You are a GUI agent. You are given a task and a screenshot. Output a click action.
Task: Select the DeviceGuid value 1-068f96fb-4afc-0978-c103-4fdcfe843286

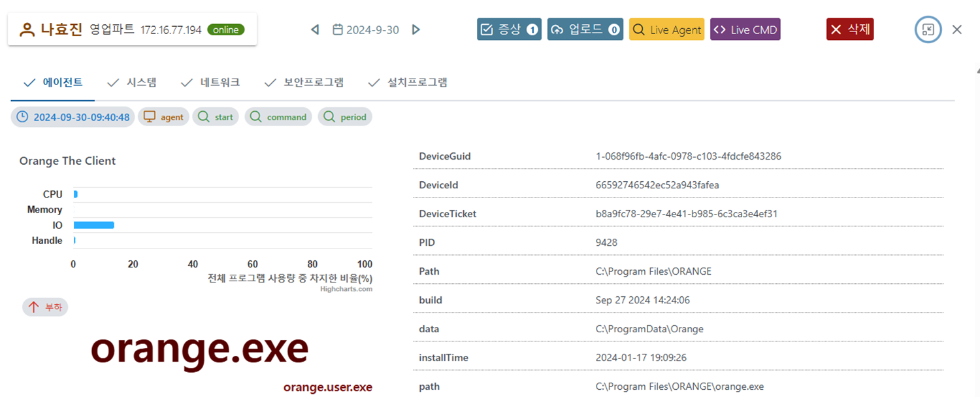[x=689, y=156]
